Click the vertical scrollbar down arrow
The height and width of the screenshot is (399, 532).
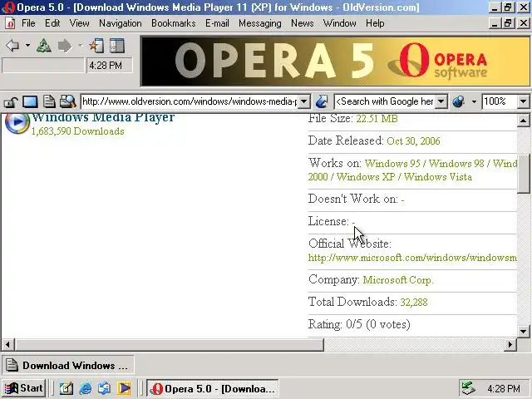click(x=523, y=331)
